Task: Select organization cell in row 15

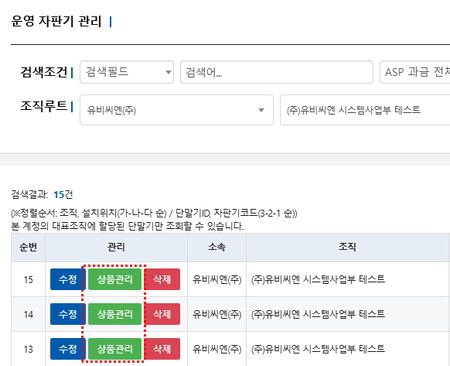Action: pos(348,279)
